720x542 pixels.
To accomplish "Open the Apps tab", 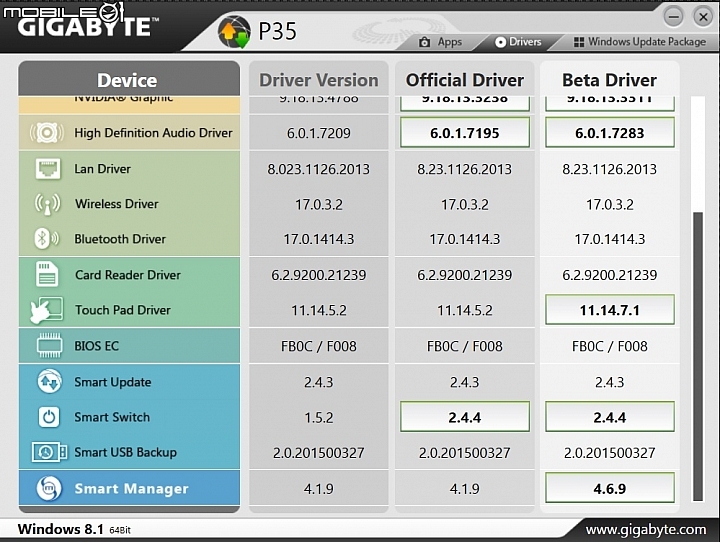I will (441, 42).
